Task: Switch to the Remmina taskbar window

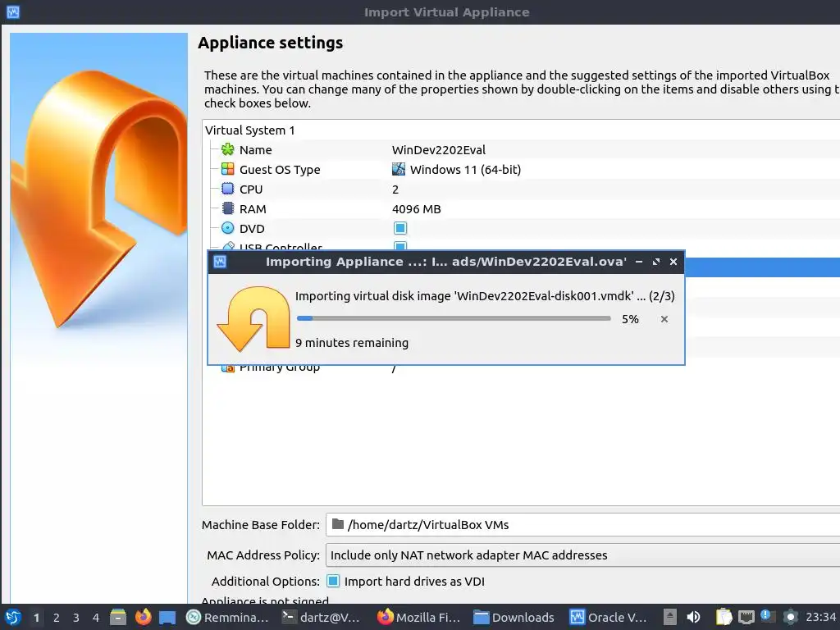Action: tap(227, 617)
